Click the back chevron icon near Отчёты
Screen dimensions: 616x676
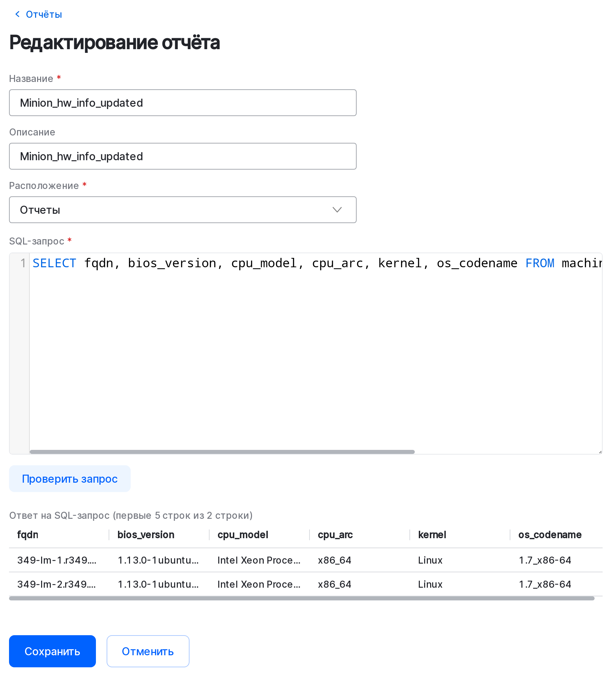17,14
